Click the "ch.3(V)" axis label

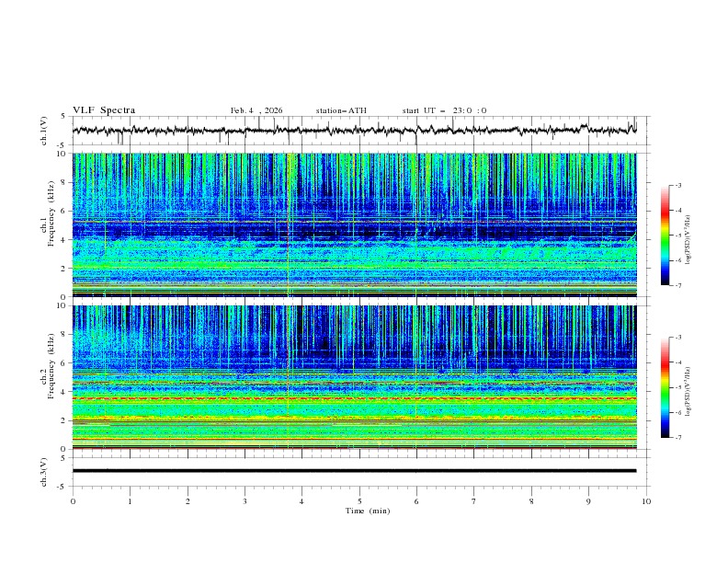pos(44,472)
